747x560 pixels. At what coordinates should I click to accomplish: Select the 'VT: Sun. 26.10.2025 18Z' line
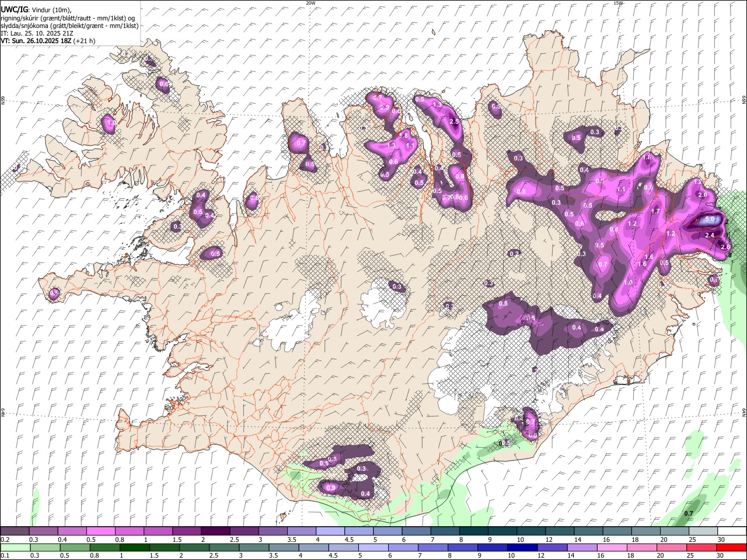tap(48, 41)
